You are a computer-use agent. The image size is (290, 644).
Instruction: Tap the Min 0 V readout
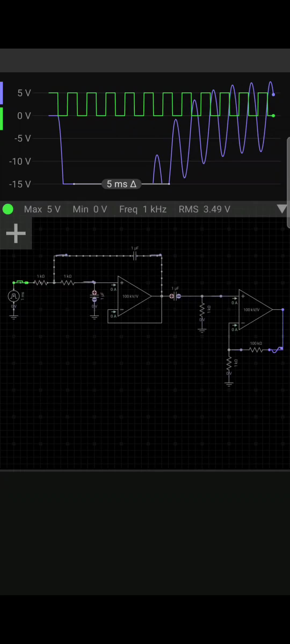click(90, 209)
